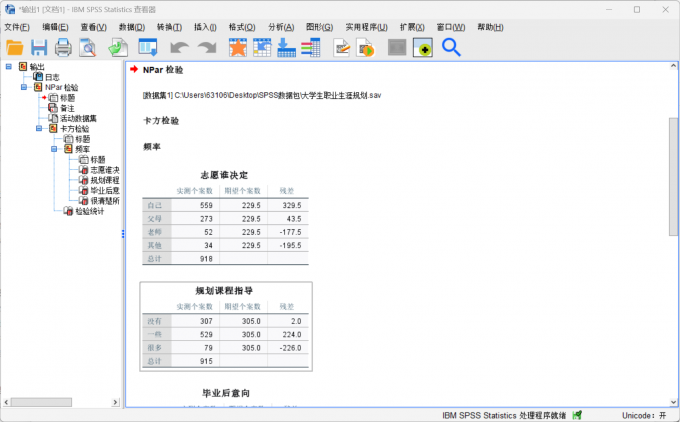Collapse the NPar 检验 tree node

click(24, 87)
